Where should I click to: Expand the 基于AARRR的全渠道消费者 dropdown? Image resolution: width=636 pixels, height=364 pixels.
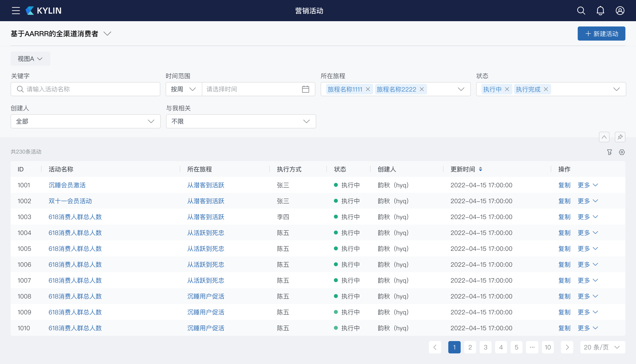[107, 34]
